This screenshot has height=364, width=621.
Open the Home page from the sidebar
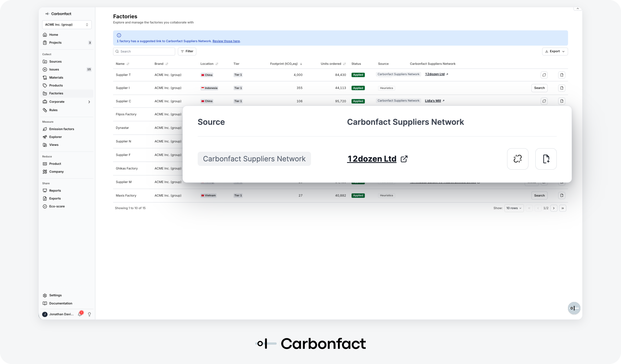tap(53, 35)
